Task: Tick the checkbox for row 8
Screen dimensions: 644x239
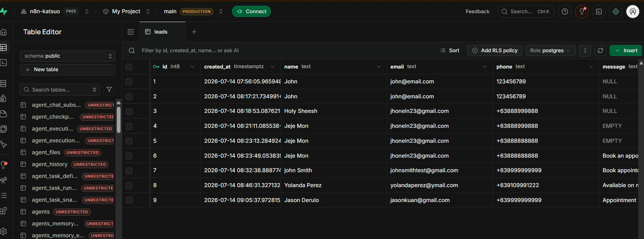Action: [x=129, y=185]
